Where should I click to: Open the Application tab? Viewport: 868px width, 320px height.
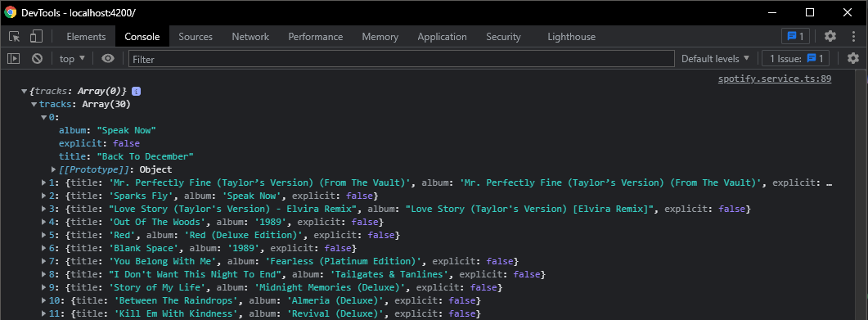[x=442, y=37]
